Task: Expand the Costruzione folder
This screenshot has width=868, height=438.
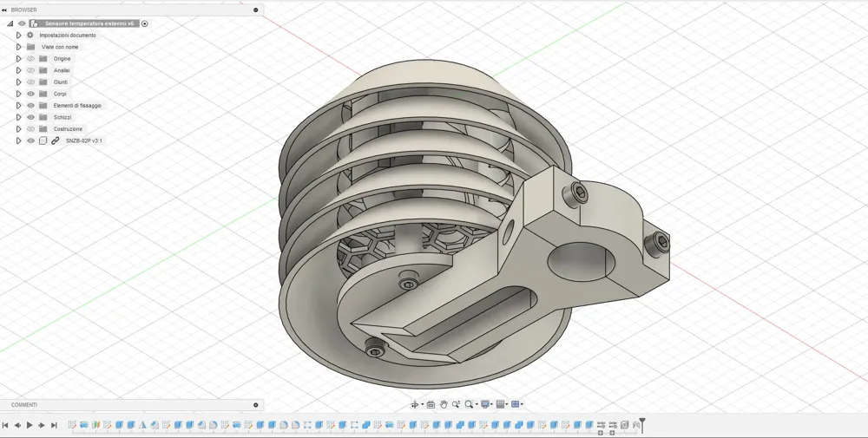Action: [19, 129]
